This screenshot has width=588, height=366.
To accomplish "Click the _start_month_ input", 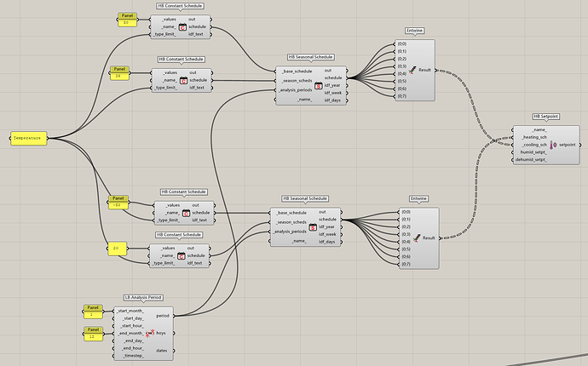I will click(x=130, y=311).
